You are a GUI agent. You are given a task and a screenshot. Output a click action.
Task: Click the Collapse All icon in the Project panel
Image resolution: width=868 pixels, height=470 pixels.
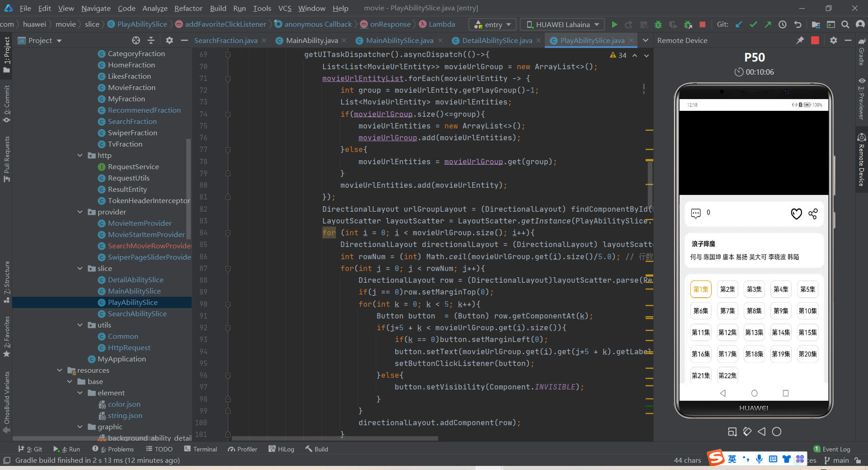pyautogui.click(x=151, y=40)
